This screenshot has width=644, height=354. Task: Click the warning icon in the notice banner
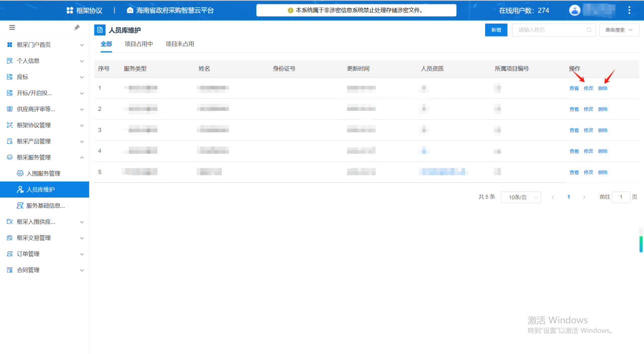coord(290,10)
